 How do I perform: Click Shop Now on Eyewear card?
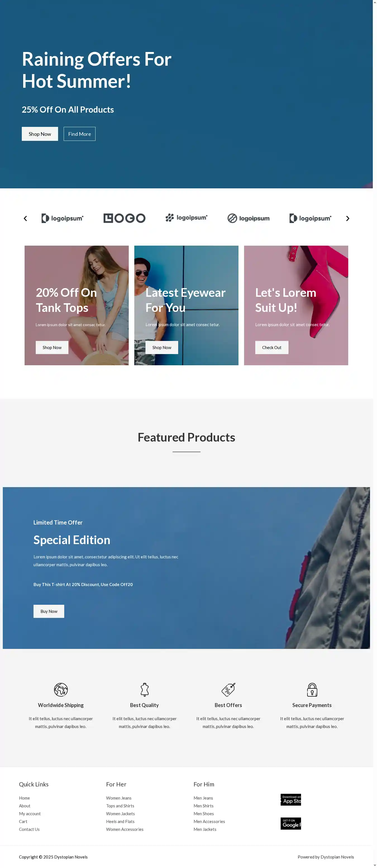[162, 347]
